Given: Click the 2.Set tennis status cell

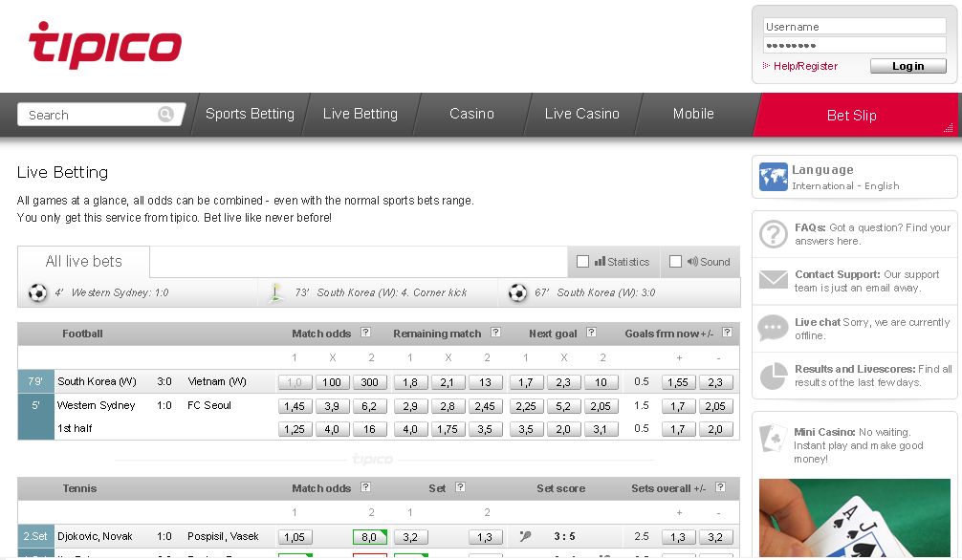Looking at the screenshot, I should click(x=35, y=536).
